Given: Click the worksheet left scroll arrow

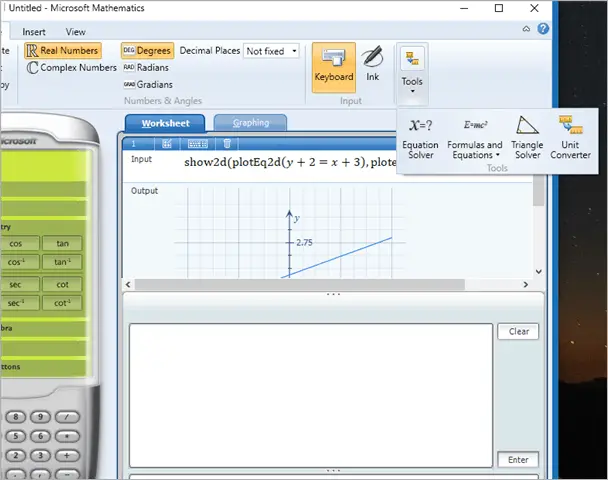Looking at the screenshot, I should (128, 285).
